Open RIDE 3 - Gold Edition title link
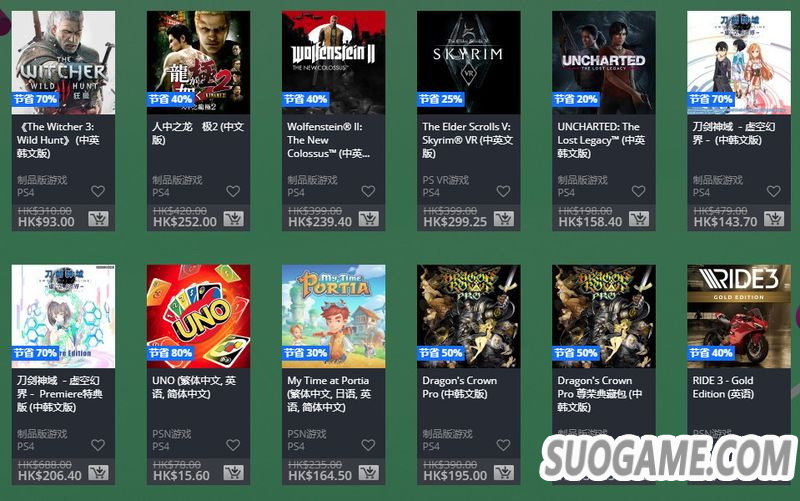 click(x=723, y=387)
